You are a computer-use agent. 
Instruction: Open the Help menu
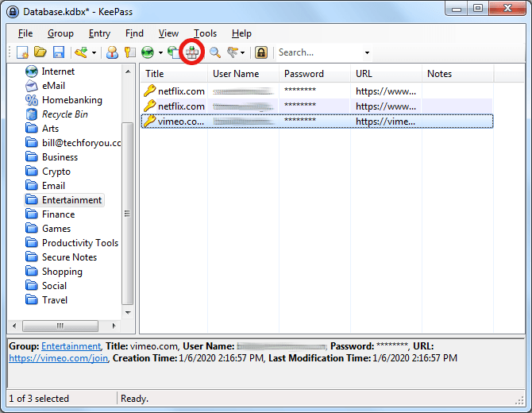[241, 33]
